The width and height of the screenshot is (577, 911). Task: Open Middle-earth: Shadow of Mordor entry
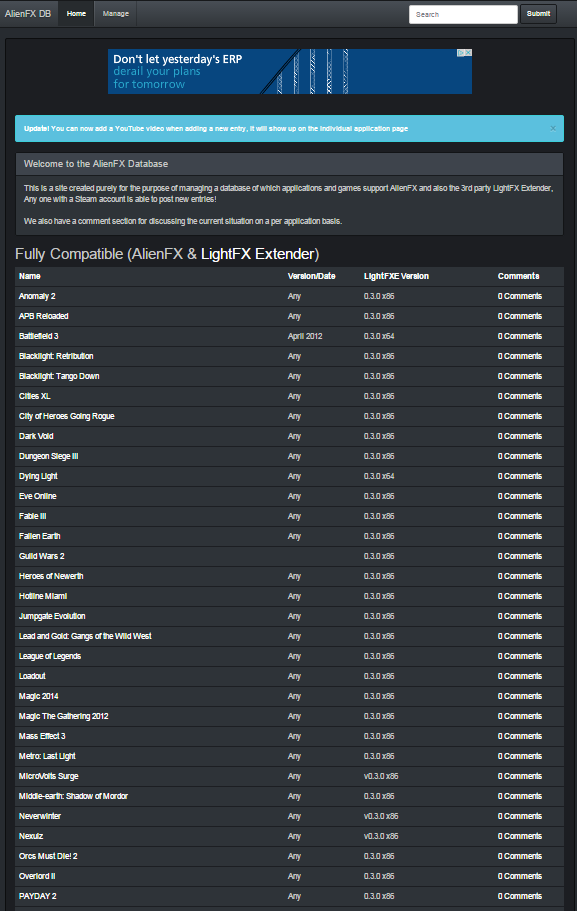click(x=73, y=796)
